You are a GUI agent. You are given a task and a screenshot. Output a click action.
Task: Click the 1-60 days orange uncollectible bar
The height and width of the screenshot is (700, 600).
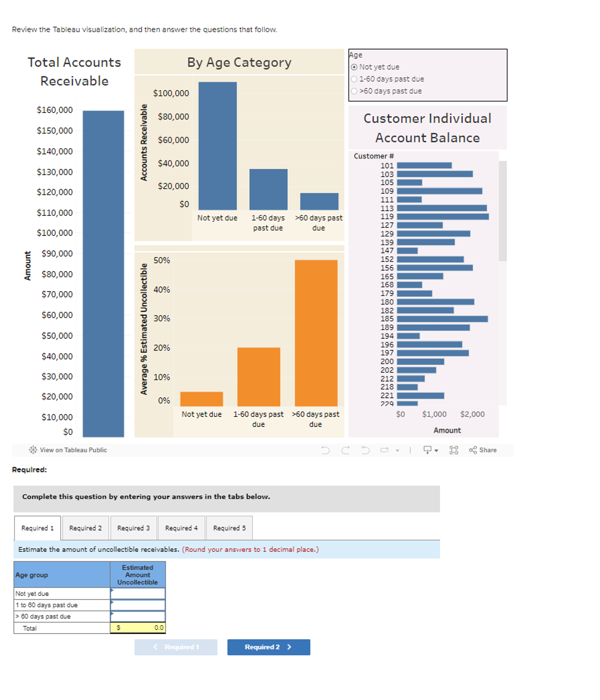click(258, 377)
